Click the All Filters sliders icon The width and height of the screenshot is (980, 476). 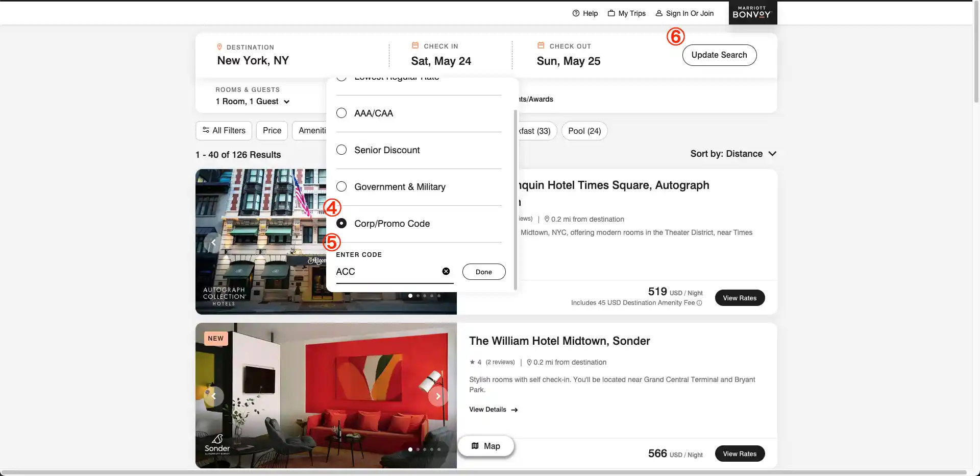coord(206,130)
